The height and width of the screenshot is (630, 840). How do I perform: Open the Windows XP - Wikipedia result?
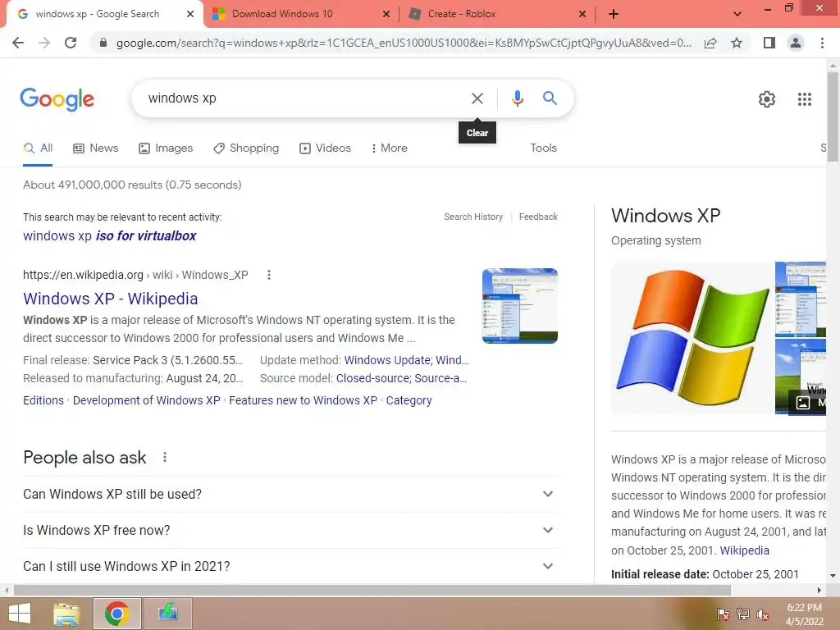[x=111, y=299]
